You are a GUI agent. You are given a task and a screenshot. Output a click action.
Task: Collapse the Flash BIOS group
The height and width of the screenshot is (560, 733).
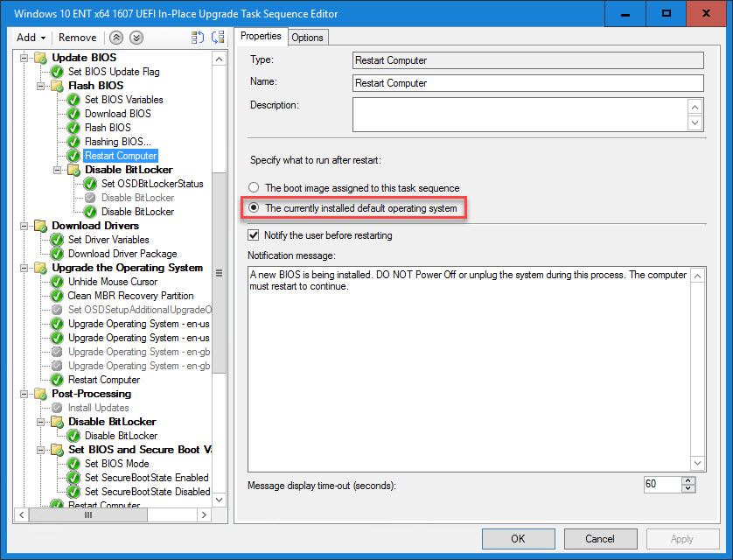(41, 86)
